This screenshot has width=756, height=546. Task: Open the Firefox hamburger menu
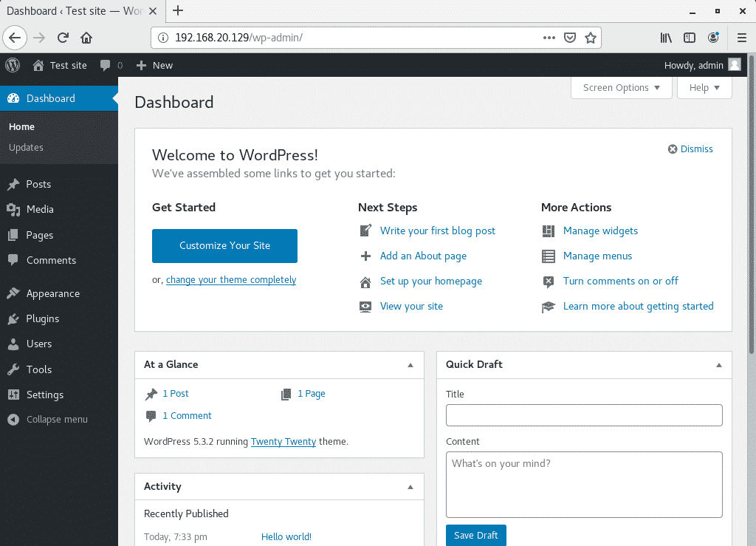[742, 38]
